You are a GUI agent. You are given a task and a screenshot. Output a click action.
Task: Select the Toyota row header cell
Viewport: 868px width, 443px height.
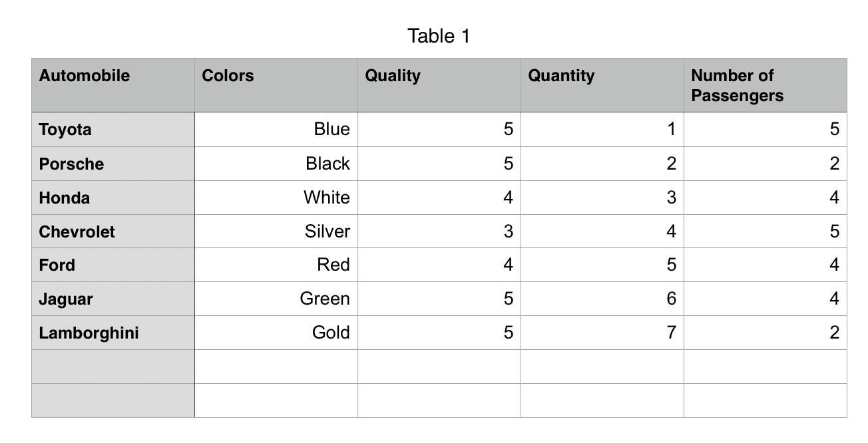[x=113, y=130]
